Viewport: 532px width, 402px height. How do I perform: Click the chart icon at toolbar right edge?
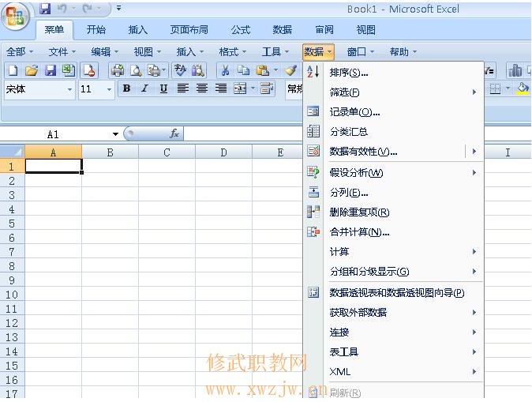[515, 70]
